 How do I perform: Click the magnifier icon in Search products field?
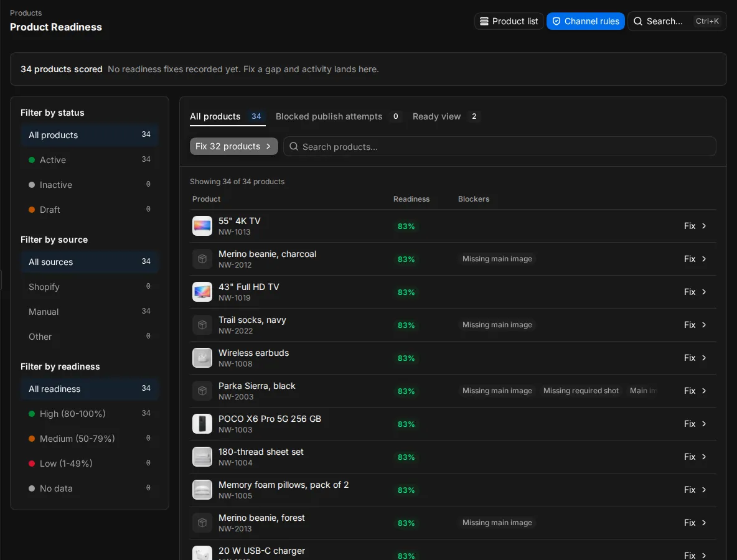(294, 147)
